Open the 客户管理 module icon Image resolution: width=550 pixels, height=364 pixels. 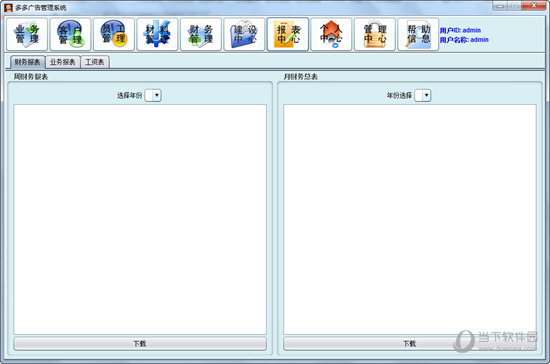coord(71,34)
